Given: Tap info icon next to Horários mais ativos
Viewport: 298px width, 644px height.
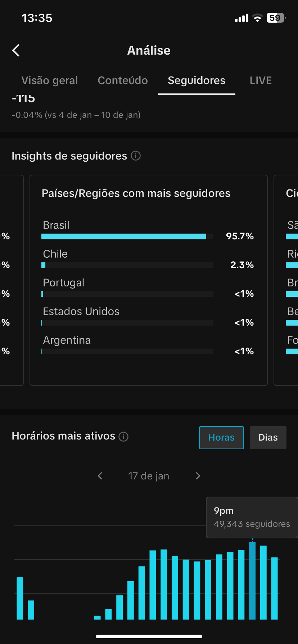Looking at the screenshot, I should point(123,437).
